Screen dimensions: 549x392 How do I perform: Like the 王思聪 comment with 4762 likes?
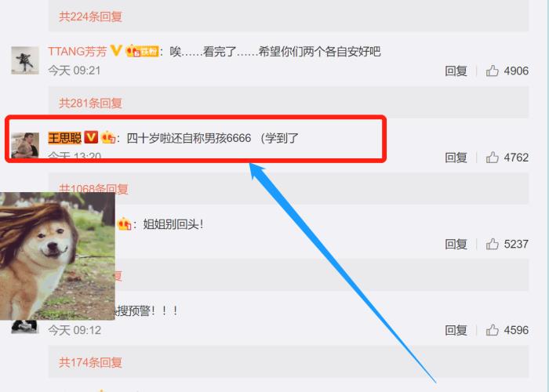point(492,157)
